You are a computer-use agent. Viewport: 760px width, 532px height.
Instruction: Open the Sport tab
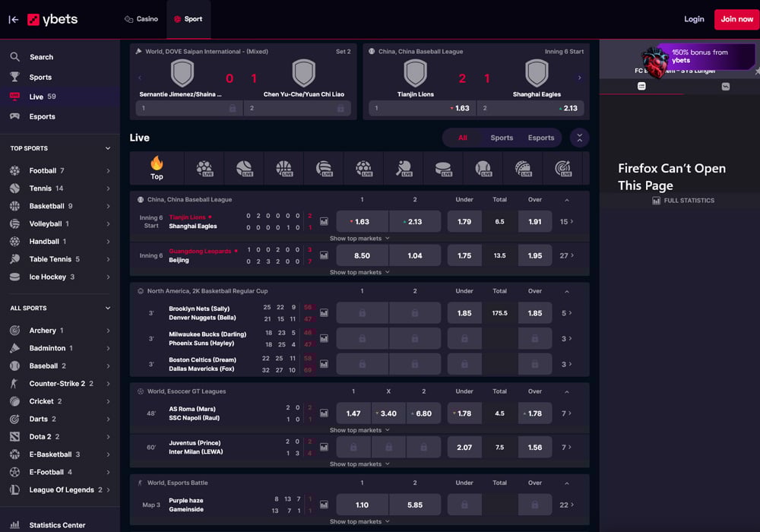click(x=188, y=19)
